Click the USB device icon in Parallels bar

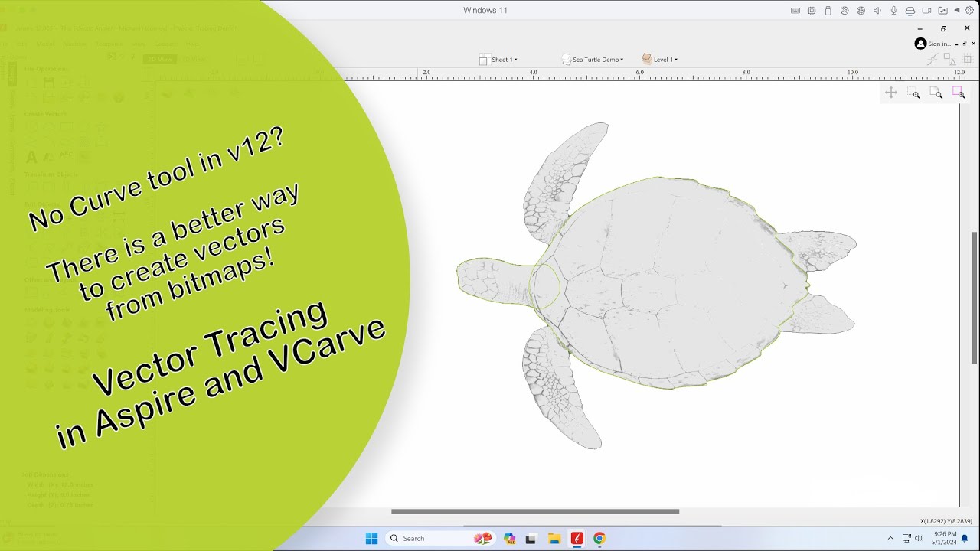tap(828, 11)
